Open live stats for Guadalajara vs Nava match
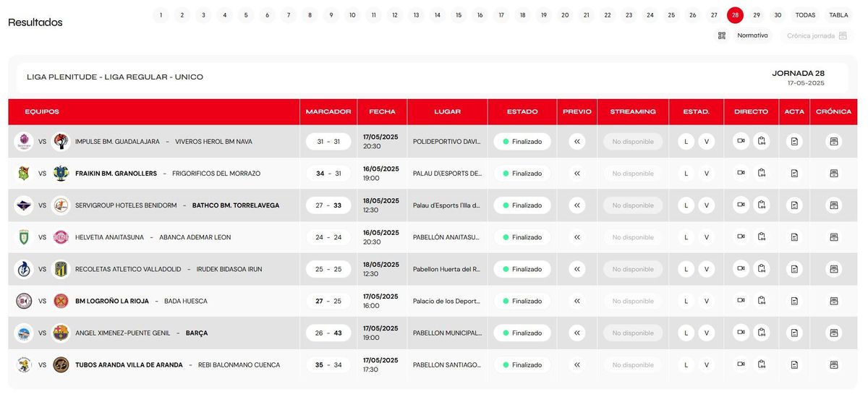 [762, 141]
